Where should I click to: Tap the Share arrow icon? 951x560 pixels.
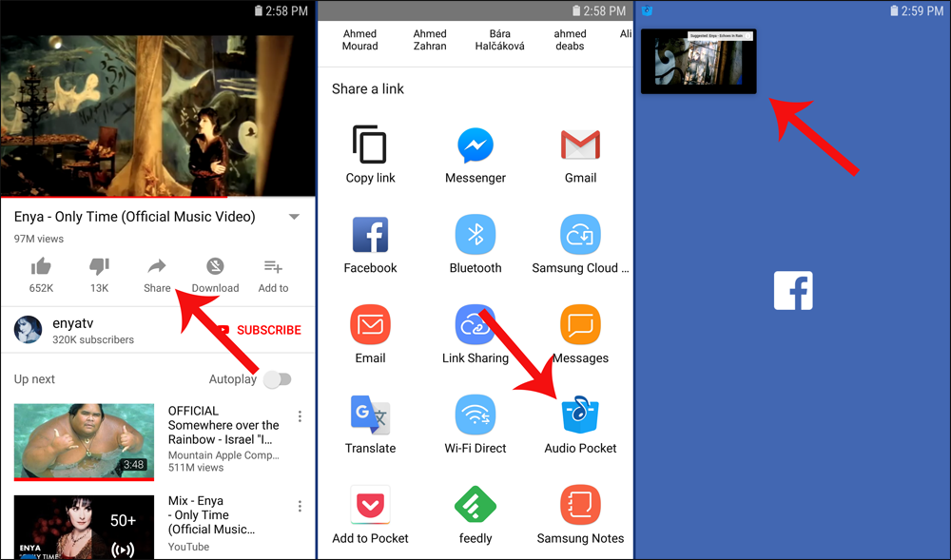(x=157, y=266)
